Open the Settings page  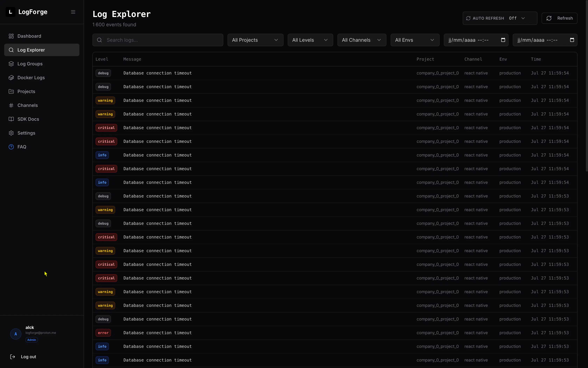42,133
